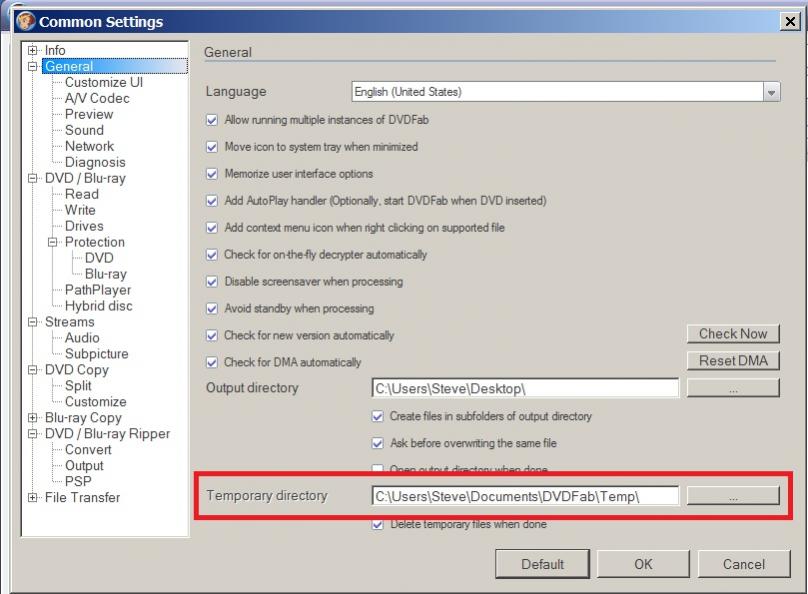808x594 pixels.
Task: Open Write settings
Action: point(80,210)
